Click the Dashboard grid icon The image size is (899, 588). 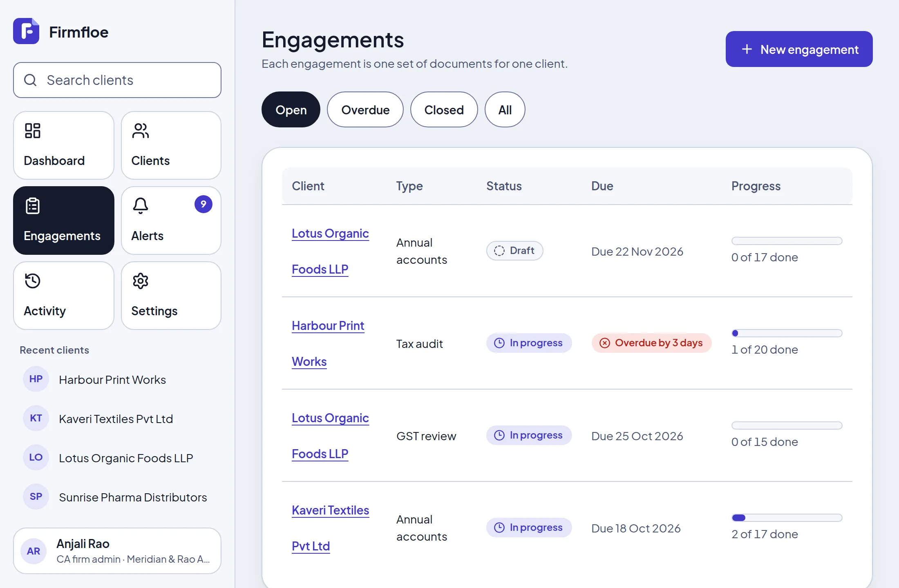[x=33, y=131]
